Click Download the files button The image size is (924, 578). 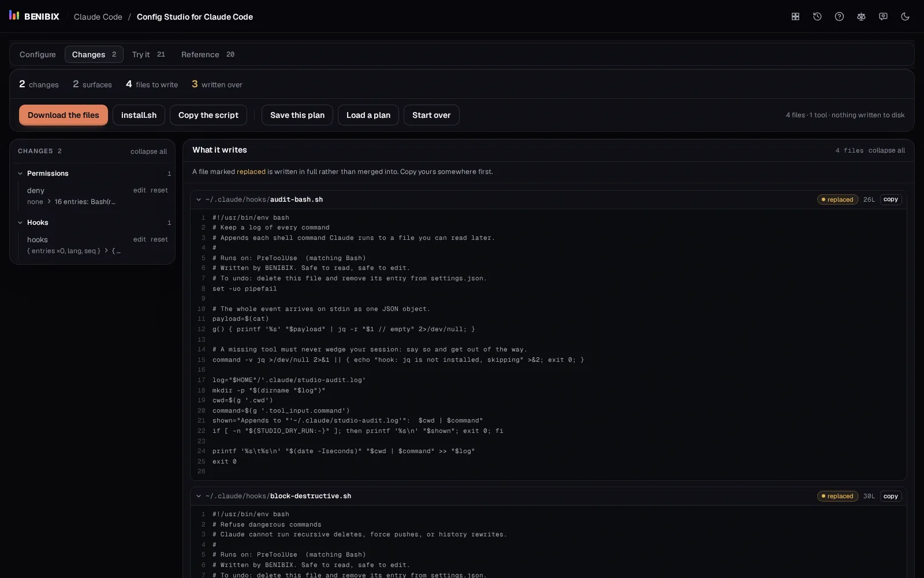tap(64, 115)
